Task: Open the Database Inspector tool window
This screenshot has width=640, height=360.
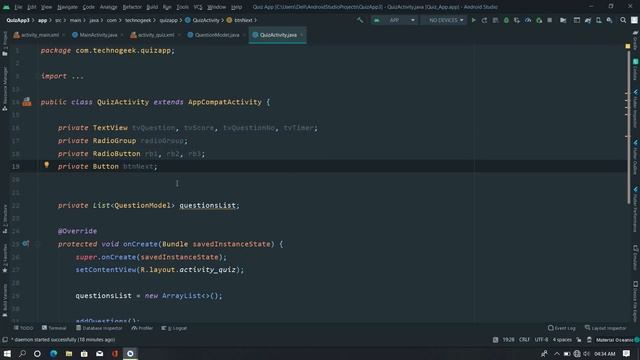Action: (99, 328)
